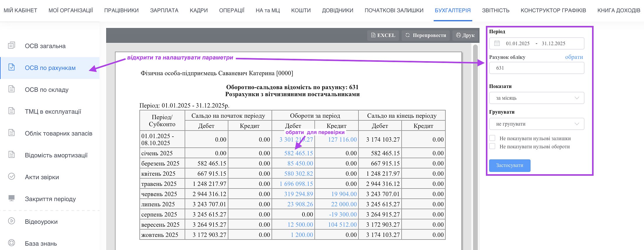
Task: Tick 'Не показувати нульові обороти' checkbox
Action: (x=492, y=146)
